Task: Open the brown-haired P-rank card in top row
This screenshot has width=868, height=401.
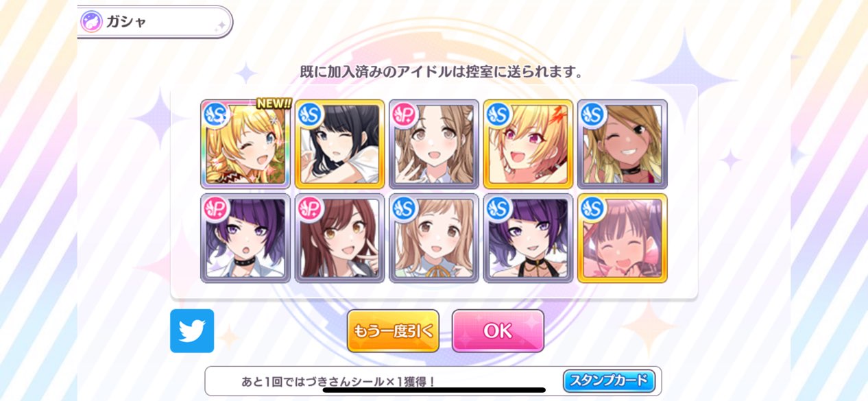Action: pos(434,144)
